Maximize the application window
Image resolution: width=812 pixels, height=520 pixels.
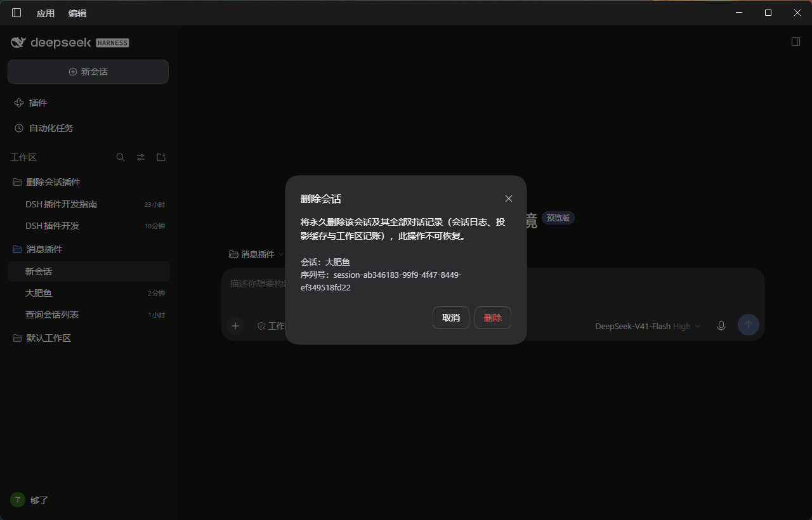tap(768, 13)
